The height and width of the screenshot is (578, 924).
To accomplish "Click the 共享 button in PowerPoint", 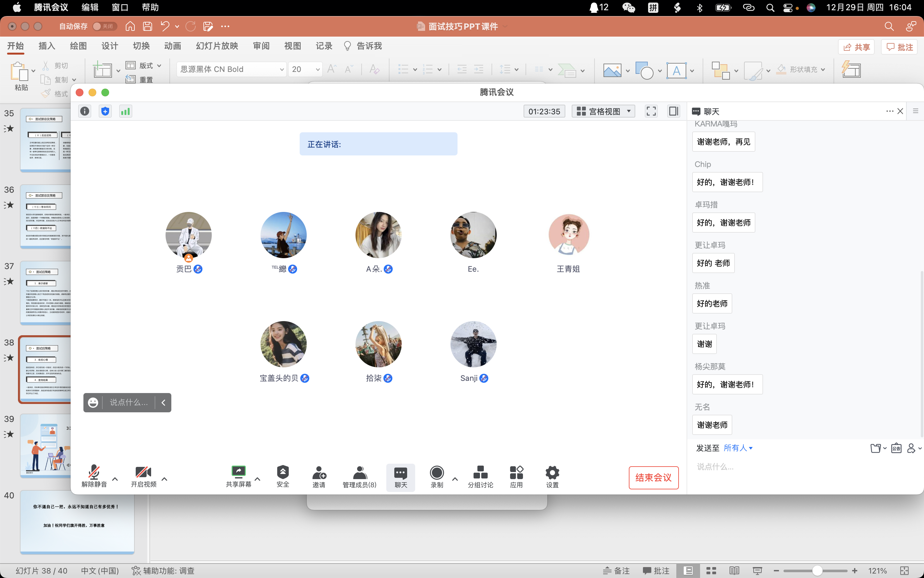I will click(x=856, y=47).
